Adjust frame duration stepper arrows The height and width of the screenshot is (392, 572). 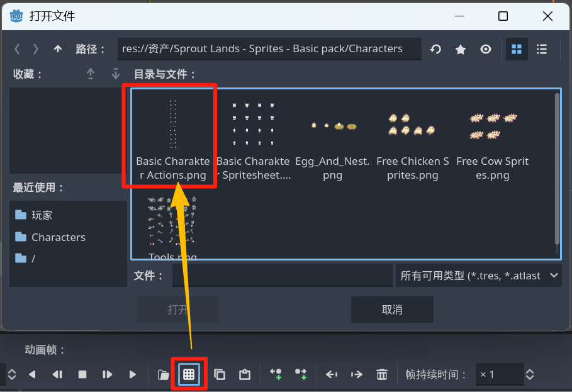click(x=530, y=374)
